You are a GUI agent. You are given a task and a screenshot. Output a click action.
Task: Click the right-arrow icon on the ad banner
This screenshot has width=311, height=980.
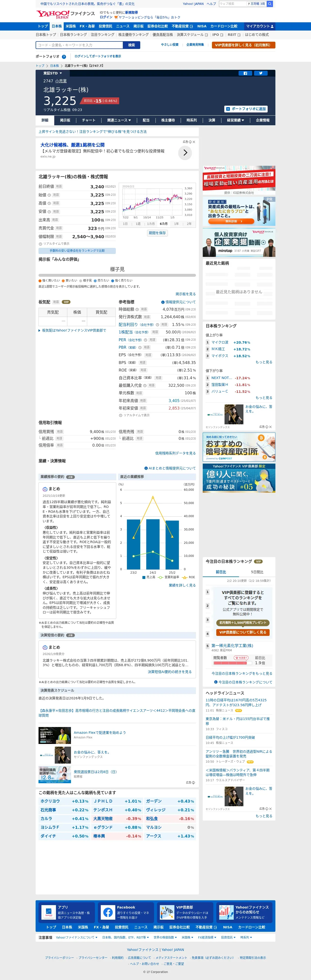(185, 153)
